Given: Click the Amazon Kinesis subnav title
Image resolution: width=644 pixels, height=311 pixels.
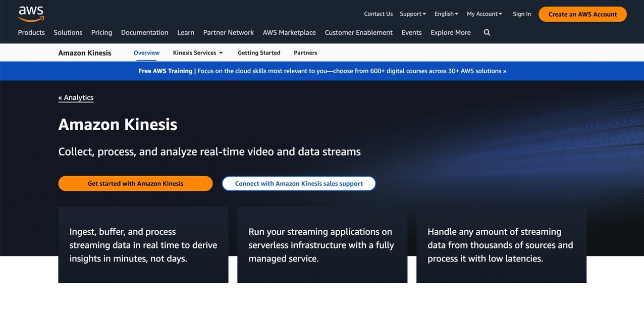Looking at the screenshot, I should point(85,53).
